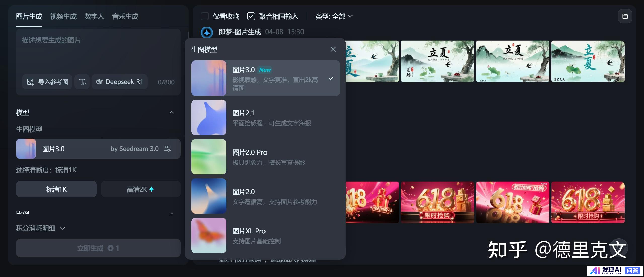Open the third 618 image with gift box

(513, 202)
